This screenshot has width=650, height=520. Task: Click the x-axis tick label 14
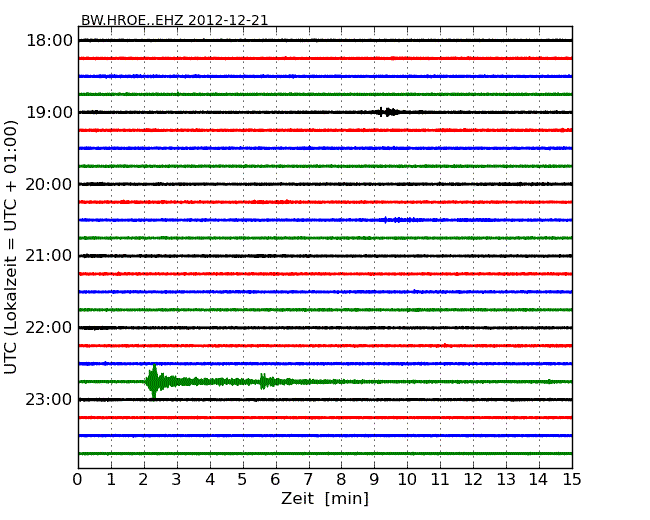[539, 480]
